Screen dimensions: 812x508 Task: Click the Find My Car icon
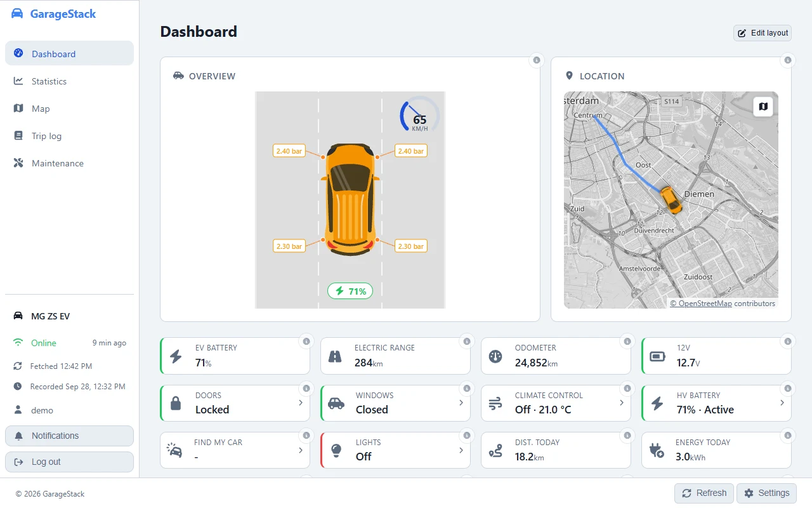pyautogui.click(x=174, y=450)
